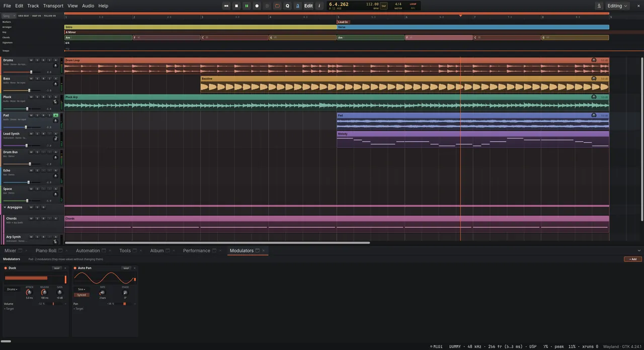The width and height of the screenshot is (644, 350).
Task: Expand bottom panel options chevron
Action: [639, 250]
